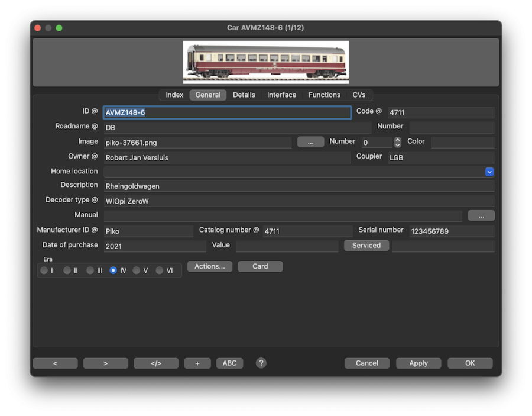Expand the Home location dropdown
Viewport: 532px width, 416px height.
[x=489, y=172]
